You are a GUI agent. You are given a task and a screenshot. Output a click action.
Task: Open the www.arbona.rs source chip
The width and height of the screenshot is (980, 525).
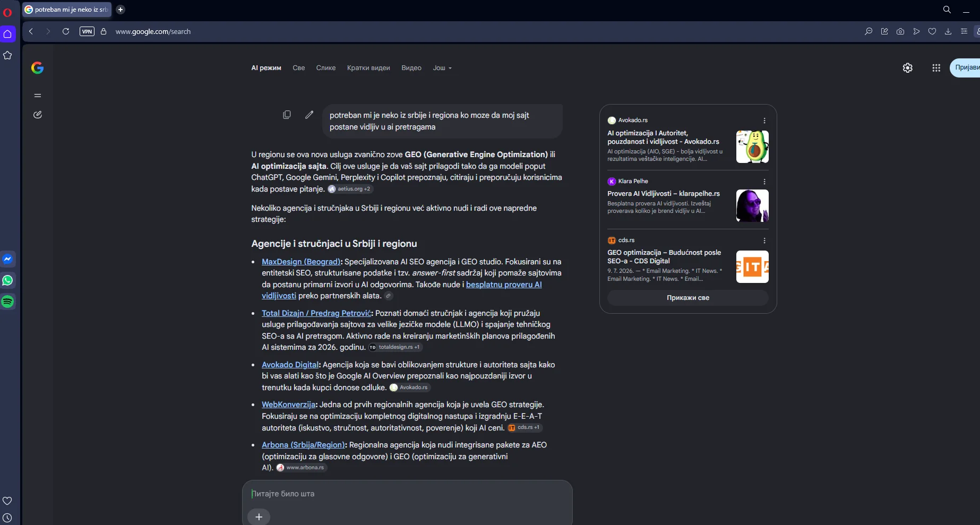(x=301, y=468)
